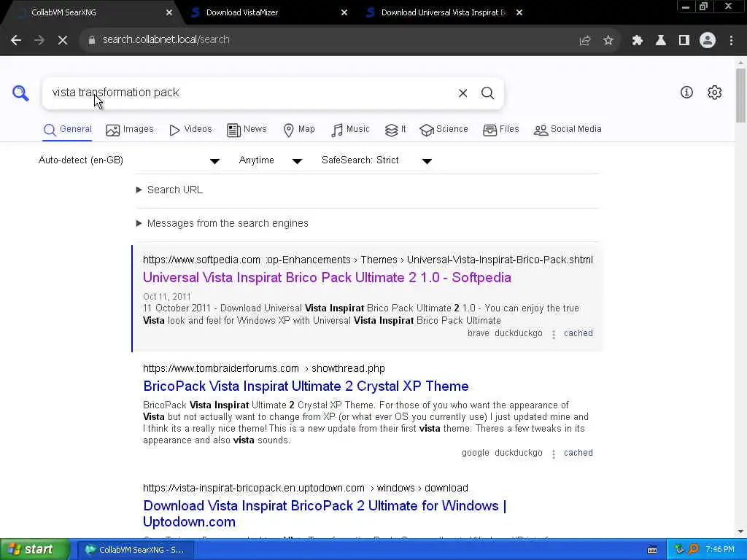Click the Oct 11, 2011 result date
747x560 pixels.
pos(167,297)
